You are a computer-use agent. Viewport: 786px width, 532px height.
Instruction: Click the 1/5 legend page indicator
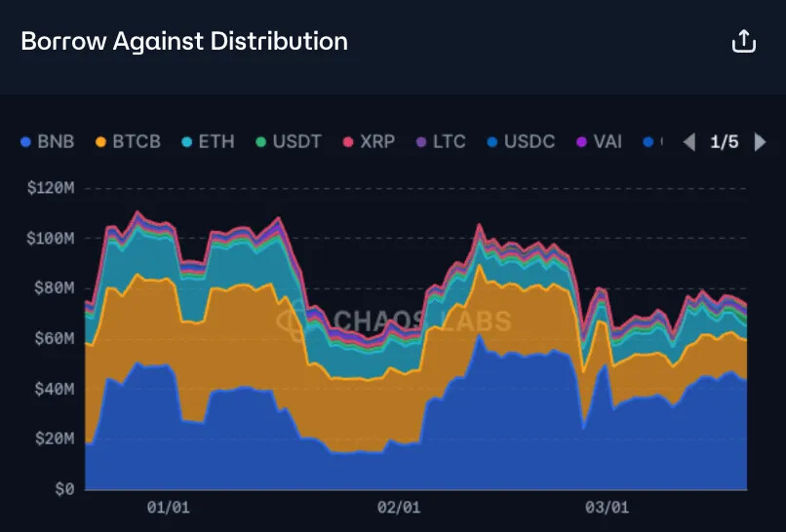tap(725, 142)
